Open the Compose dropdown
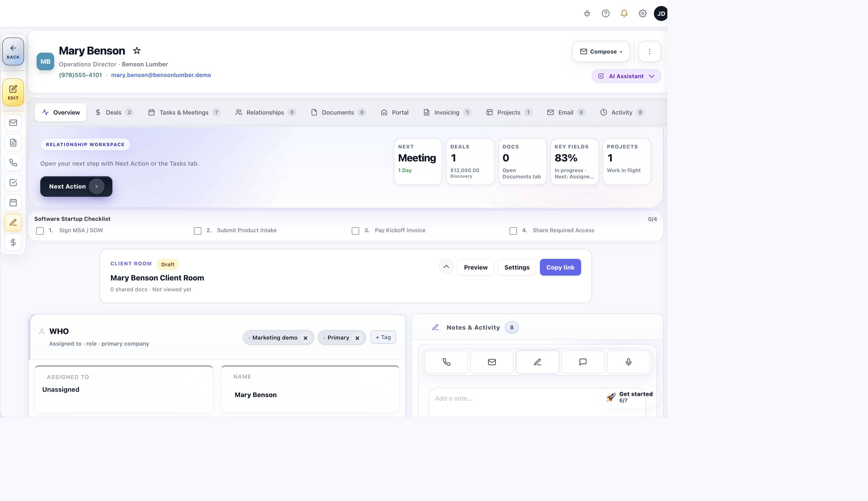Image resolution: width=868 pixels, height=501 pixels. (601, 52)
